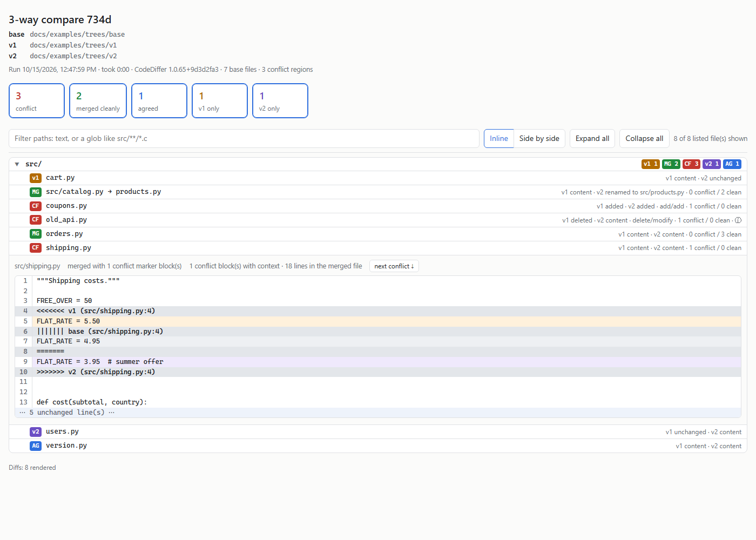Switch to Side by side view
756x540 pixels.
539,139
